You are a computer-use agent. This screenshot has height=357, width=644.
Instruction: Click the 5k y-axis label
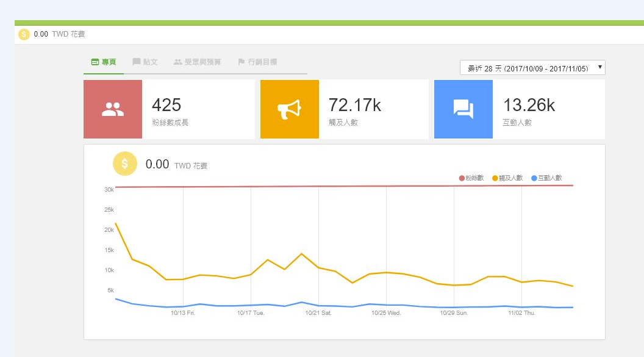pyautogui.click(x=110, y=290)
